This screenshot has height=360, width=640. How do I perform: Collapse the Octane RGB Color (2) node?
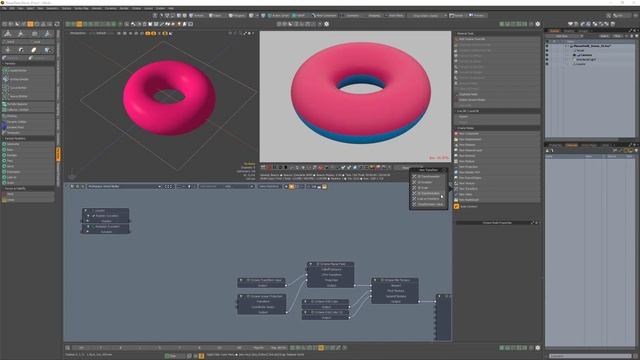(306, 312)
